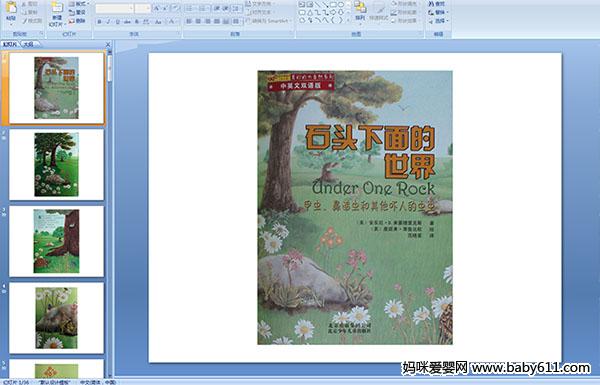Click the Format Painter icon

click(32, 21)
